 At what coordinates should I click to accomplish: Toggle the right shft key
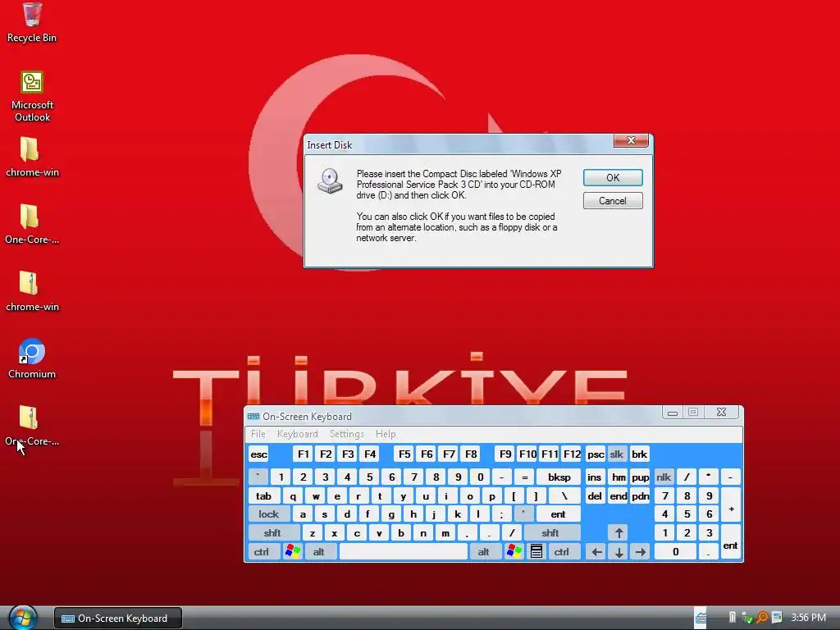click(550, 532)
